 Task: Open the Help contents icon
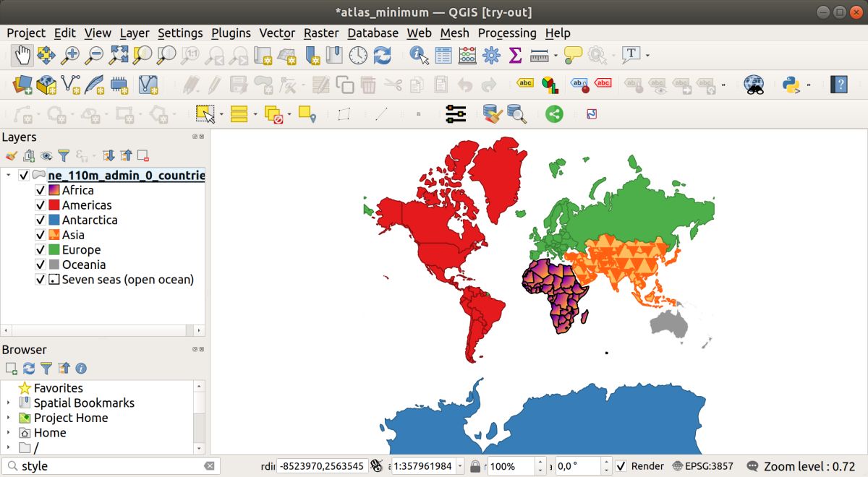(x=838, y=85)
